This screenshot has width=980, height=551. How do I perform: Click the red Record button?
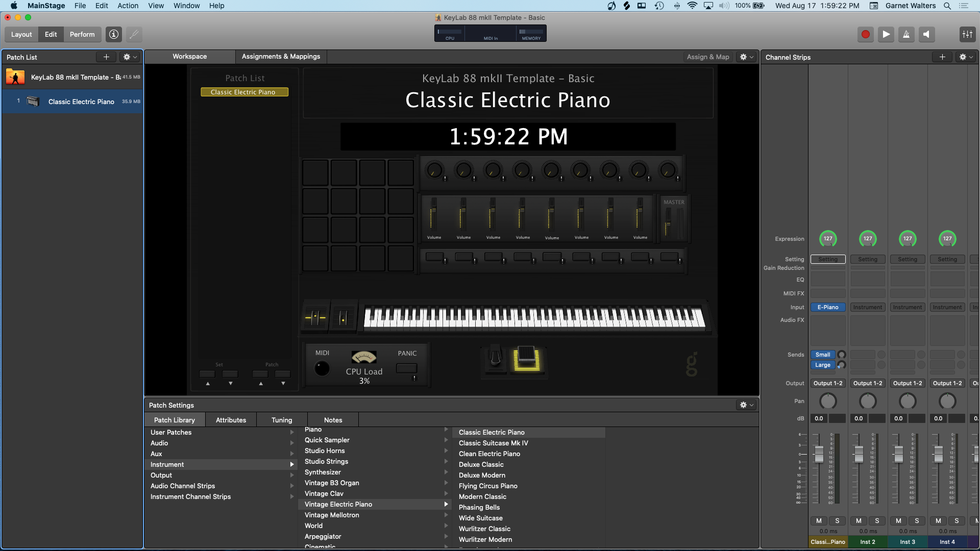click(x=865, y=34)
